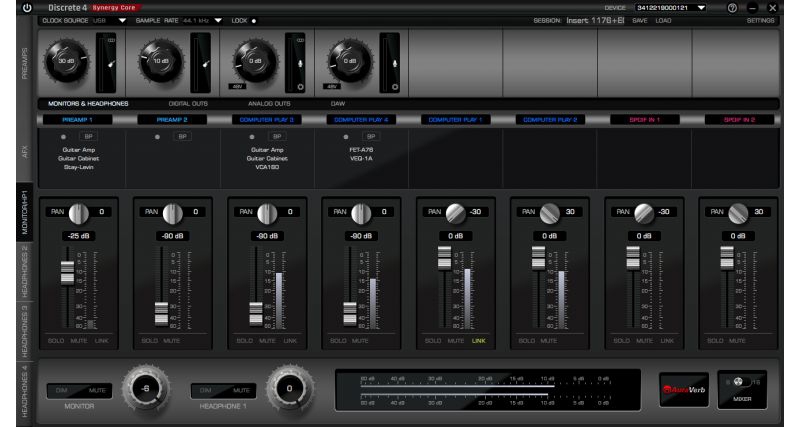Click the SAVE session button
This screenshot has width=800, height=427.
click(640, 21)
